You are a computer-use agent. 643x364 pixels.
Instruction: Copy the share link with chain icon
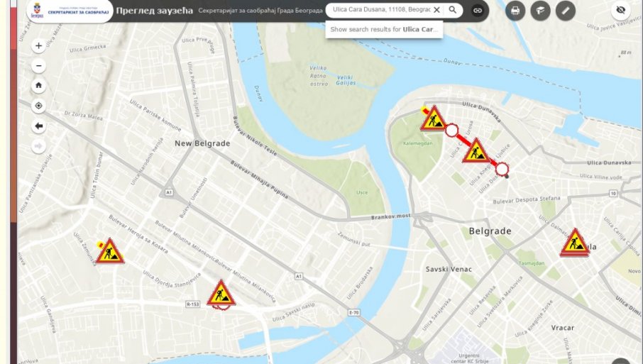click(x=478, y=10)
